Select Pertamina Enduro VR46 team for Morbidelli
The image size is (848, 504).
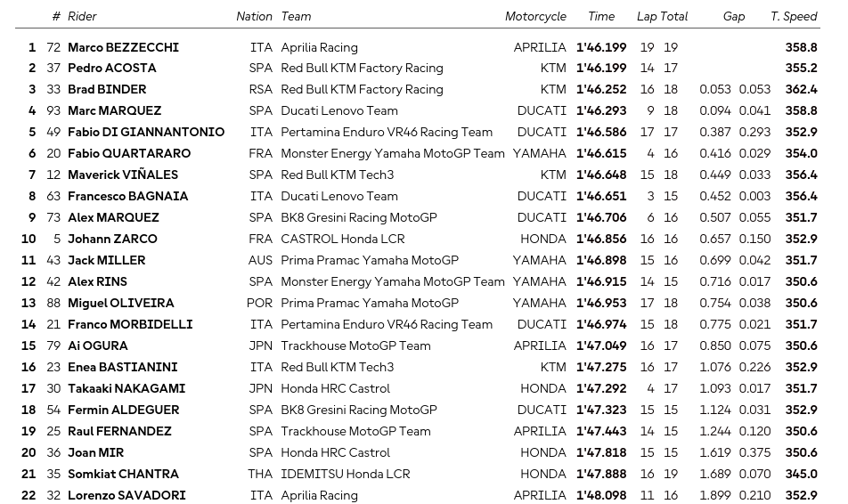387,324
